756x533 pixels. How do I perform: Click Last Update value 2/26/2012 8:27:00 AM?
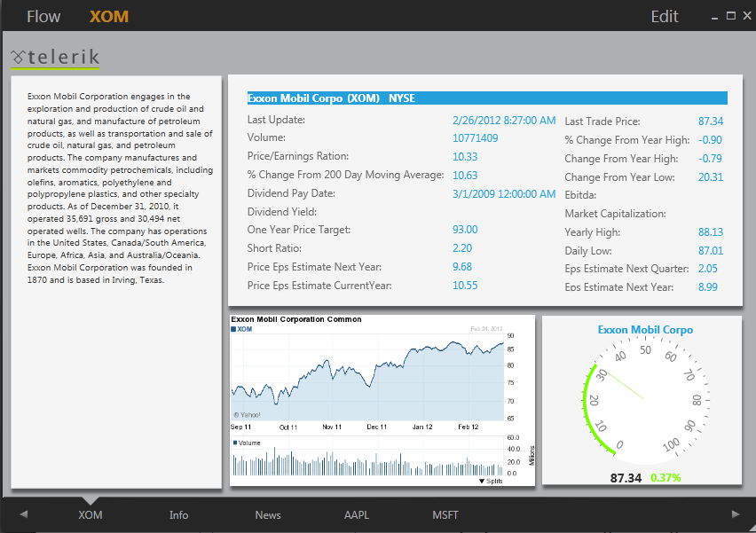coord(504,121)
